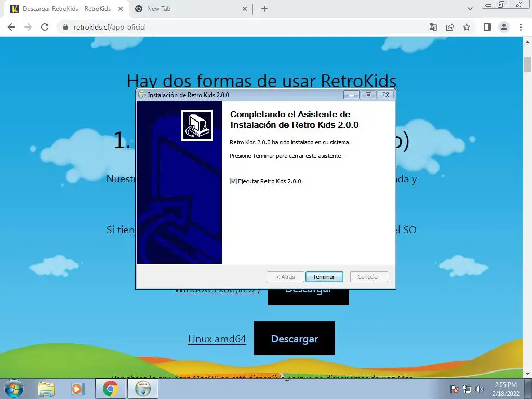Screen dimensions: 532x399
Task: Open Chrome profile avatar menu
Action: point(504,27)
